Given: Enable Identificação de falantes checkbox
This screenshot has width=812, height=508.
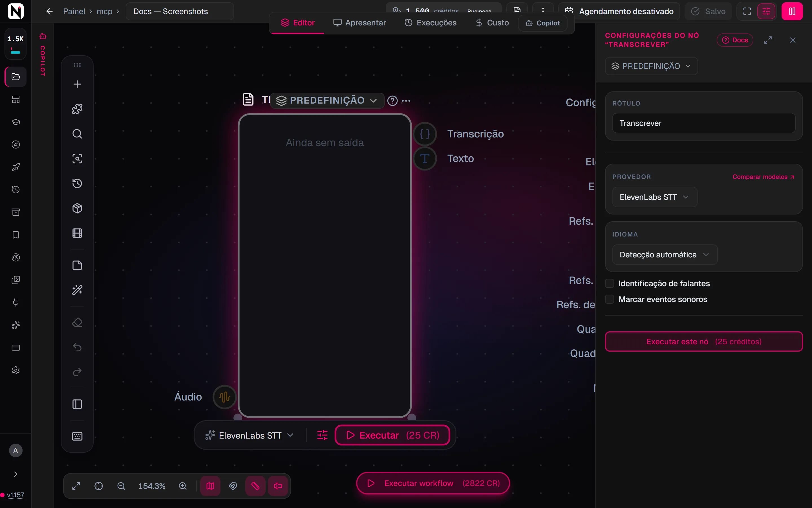Looking at the screenshot, I should tap(609, 284).
